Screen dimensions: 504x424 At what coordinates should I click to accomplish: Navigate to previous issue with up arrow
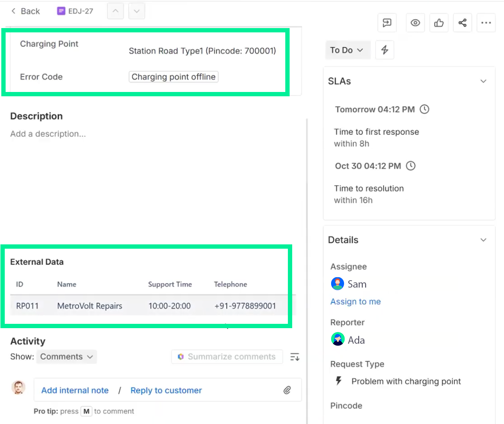pos(115,11)
